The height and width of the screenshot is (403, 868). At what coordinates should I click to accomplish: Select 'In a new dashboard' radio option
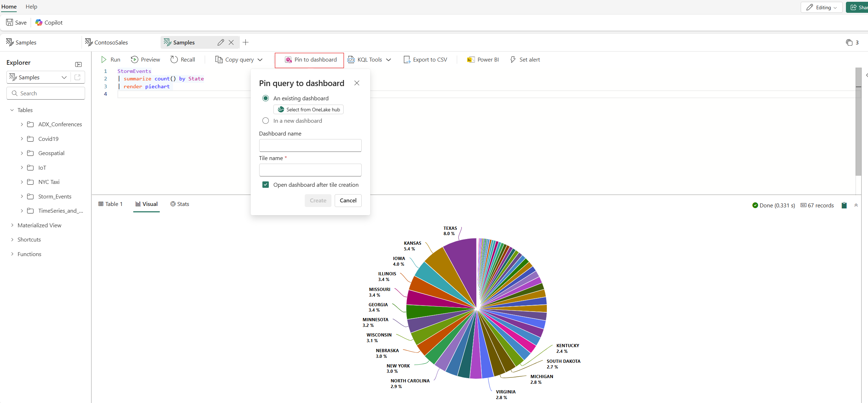pyautogui.click(x=266, y=121)
